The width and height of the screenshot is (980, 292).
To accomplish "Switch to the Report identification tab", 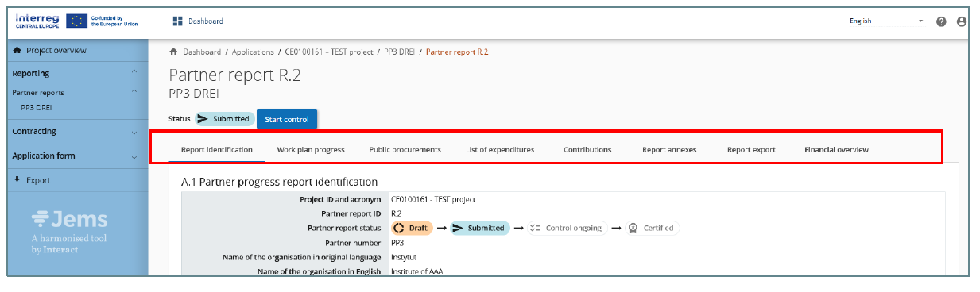I will (217, 149).
